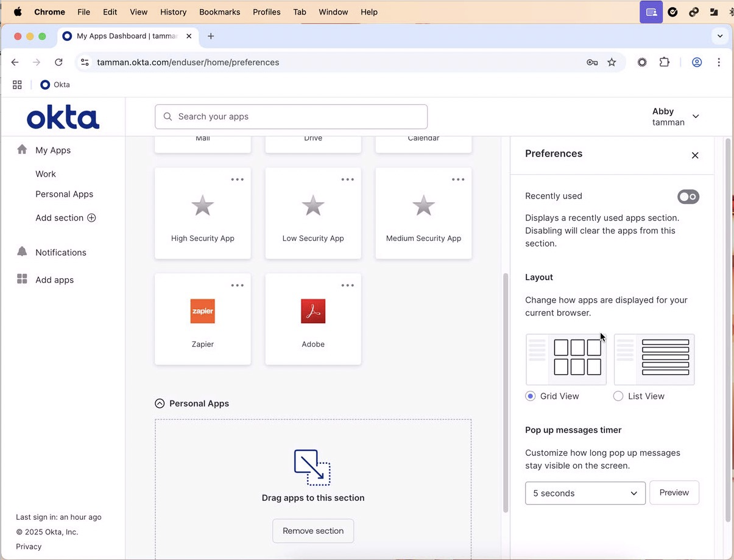Open the password key icon in address bar
The width and height of the screenshot is (734, 560).
[x=591, y=62]
